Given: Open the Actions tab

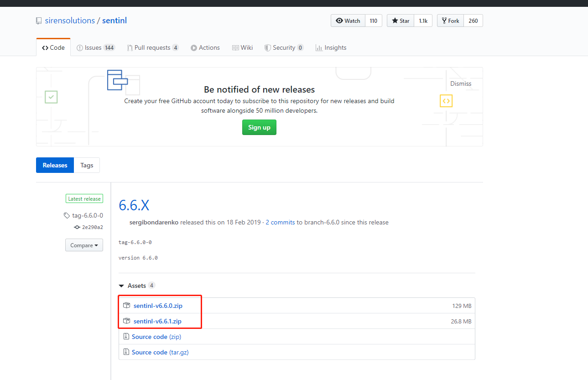Looking at the screenshot, I should coord(205,47).
